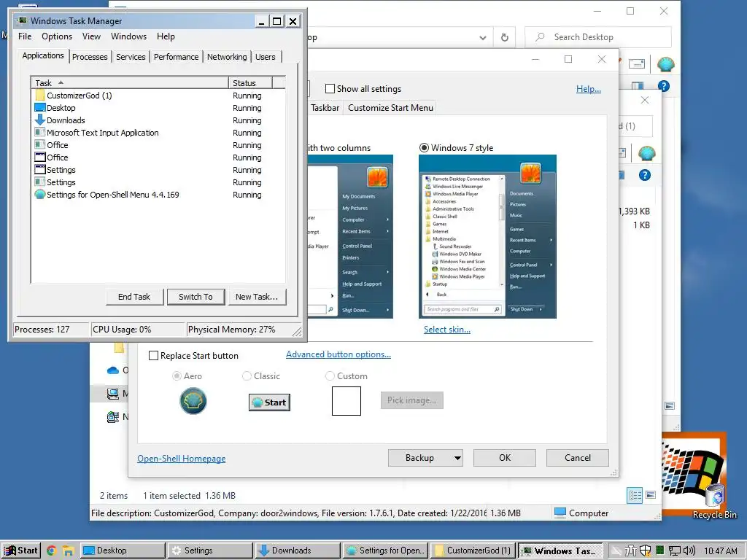
Task: Click the blue help icon in Desktop explorer window
Action: pyautogui.click(x=664, y=86)
